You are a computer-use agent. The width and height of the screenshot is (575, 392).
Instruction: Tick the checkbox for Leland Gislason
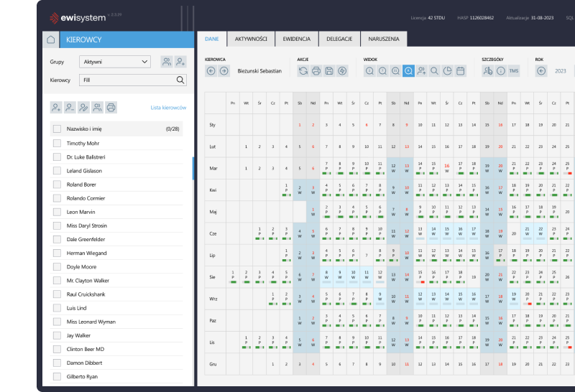[x=57, y=171]
